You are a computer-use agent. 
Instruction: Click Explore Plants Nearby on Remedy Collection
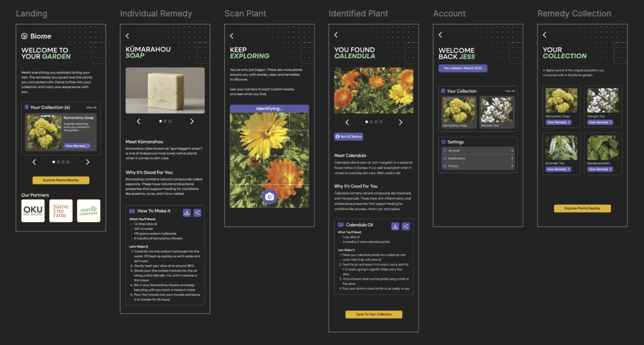[582, 208]
